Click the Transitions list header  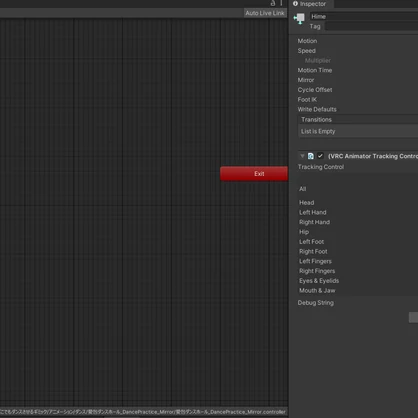tap(358, 119)
